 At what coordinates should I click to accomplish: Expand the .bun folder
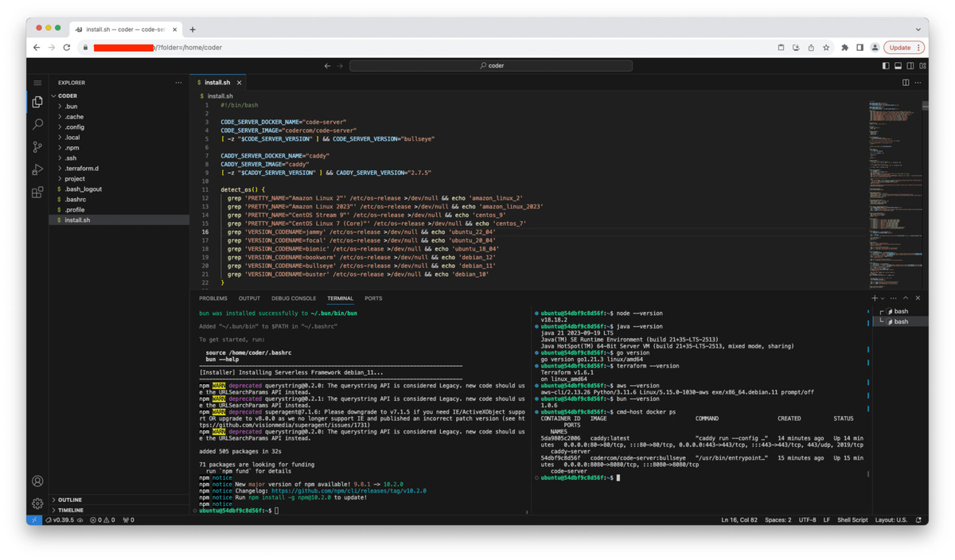[x=119, y=106]
